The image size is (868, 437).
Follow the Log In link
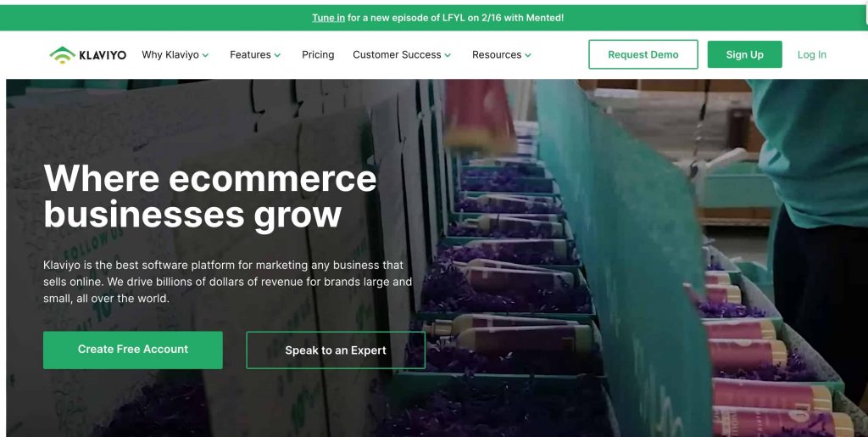pyautogui.click(x=811, y=55)
